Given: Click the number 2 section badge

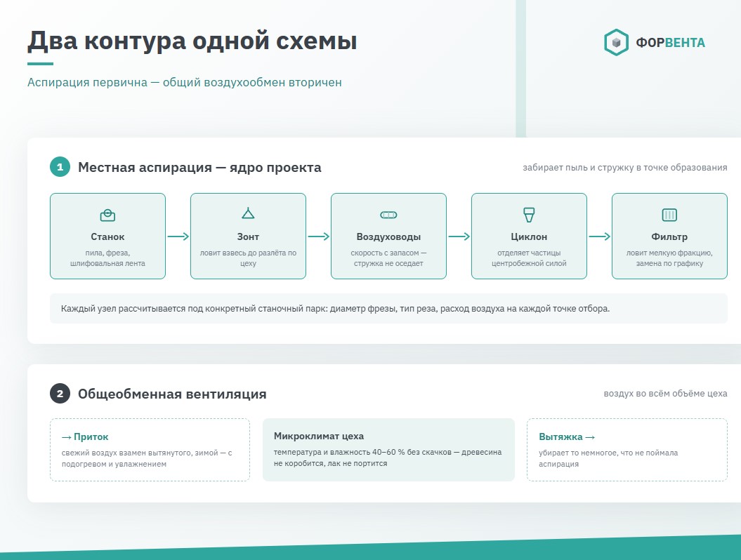Looking at the screenshot, I should tap(60, 393).
